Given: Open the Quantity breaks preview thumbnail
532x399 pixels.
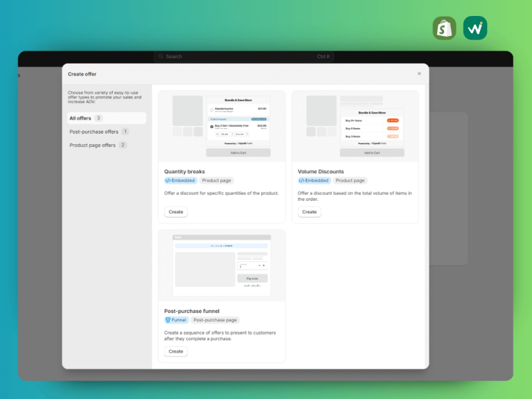Looking at the screenshot, I should coord(222,126).
